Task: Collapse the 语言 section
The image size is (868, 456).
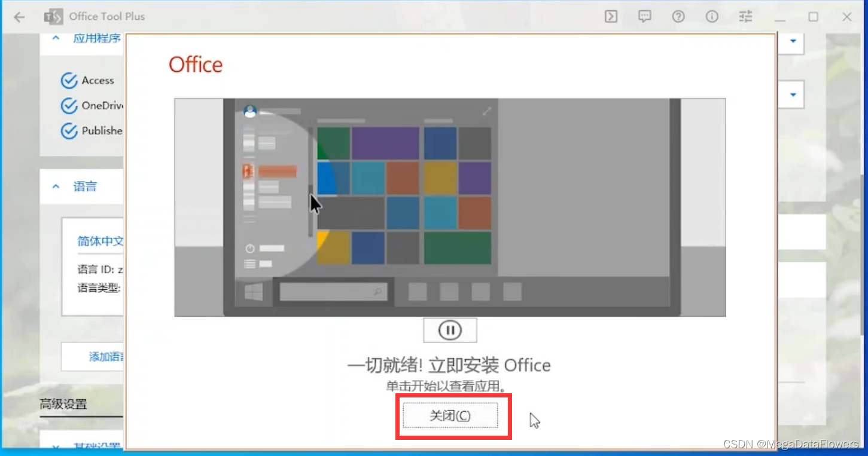Action: 56,186
